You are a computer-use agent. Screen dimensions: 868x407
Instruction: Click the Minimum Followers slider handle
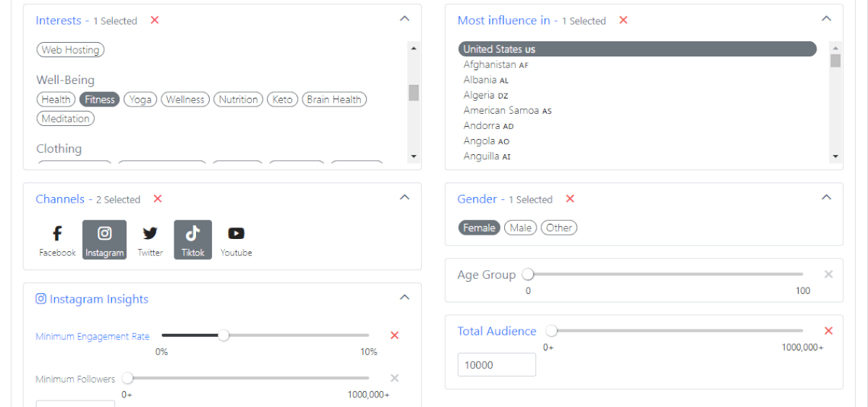pos(127,377)
